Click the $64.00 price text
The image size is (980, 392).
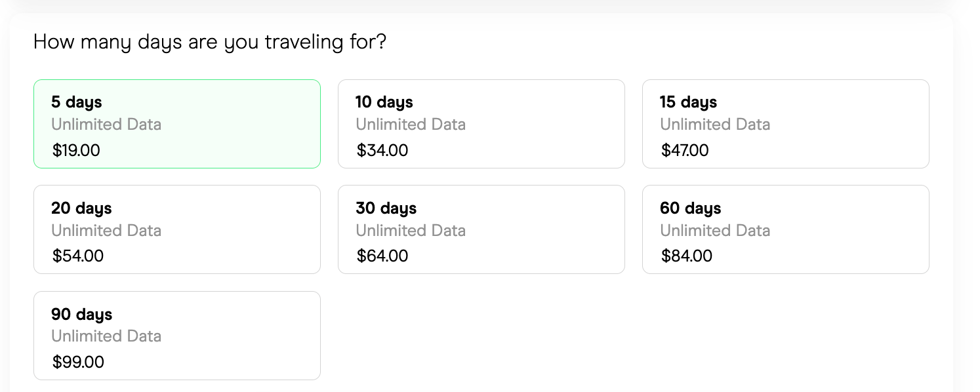(x=382, y=256)
